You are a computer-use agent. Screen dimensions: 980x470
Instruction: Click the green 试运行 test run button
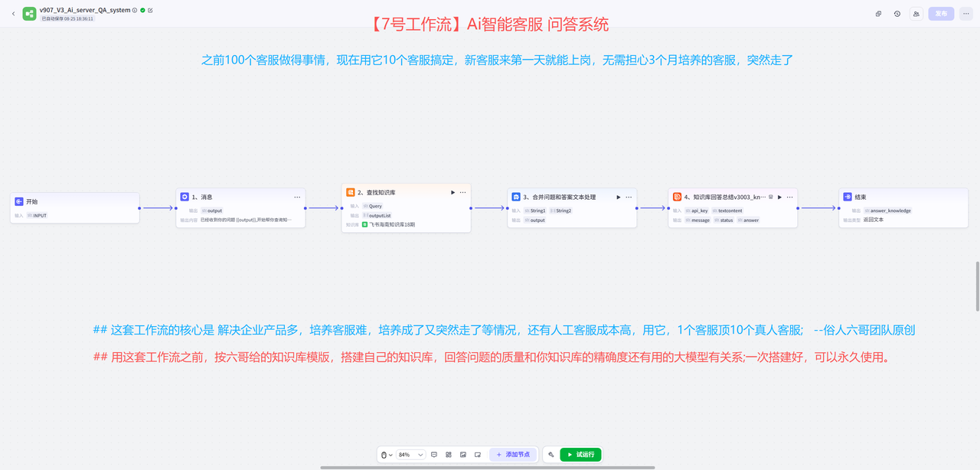click(580, 455)
